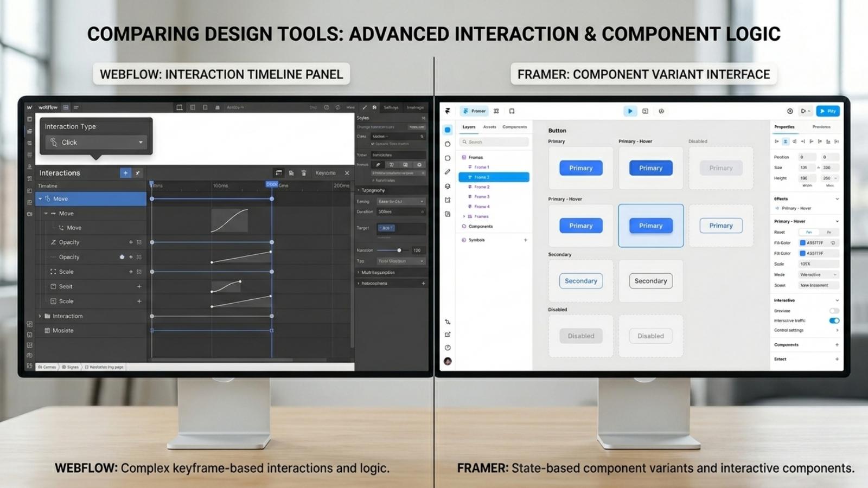The height and width of the screenshot is (488, 868).
Task: Select Frome 3 in the layer tree
Action: point(494,197)
